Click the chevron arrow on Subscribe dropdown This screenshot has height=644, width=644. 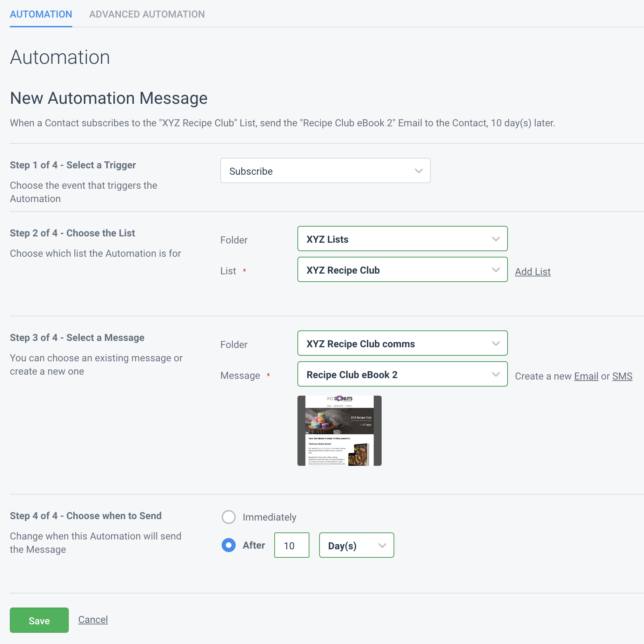418,171
